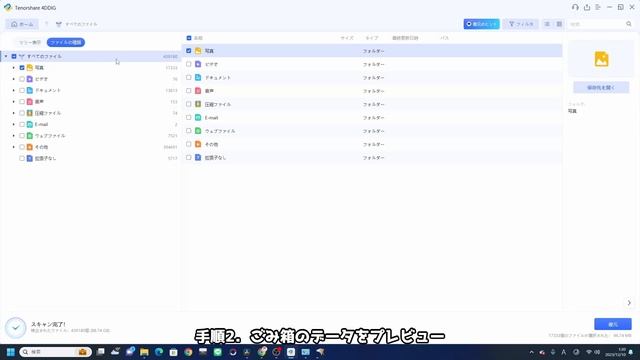Click その他 folder icon in file list
This screenshot has height=360, width=640.
198,144
